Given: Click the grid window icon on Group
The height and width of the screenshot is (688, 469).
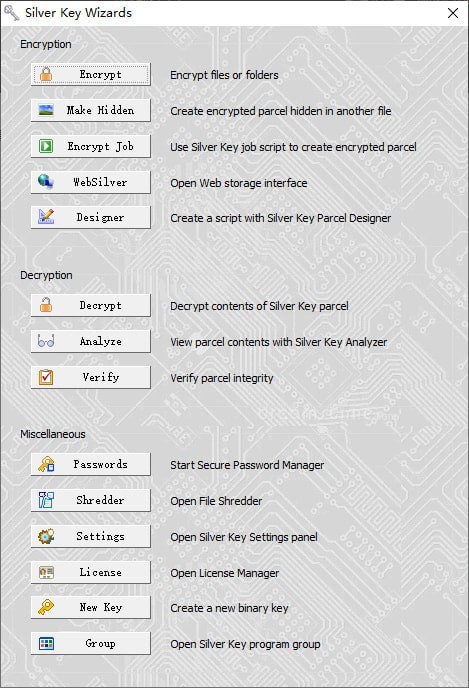Looking at the screenshot, I should tap(46, 643).
